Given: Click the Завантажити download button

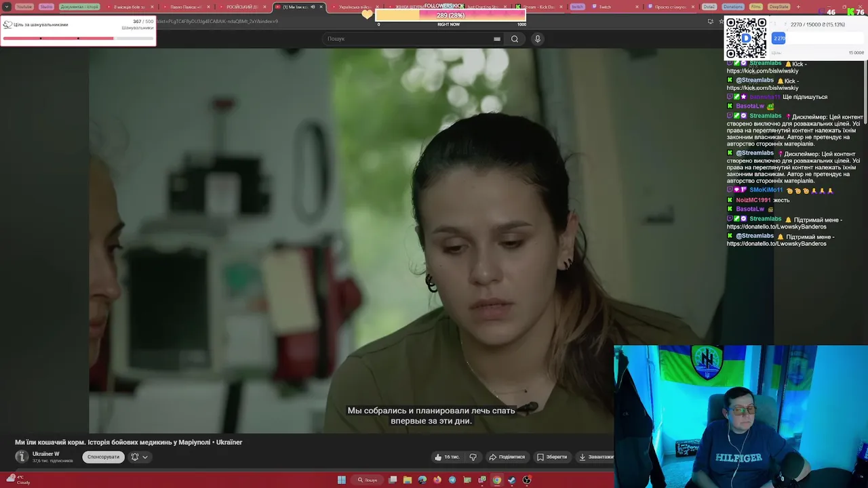Looking at the screenshot, I should (x=596, y=457).
